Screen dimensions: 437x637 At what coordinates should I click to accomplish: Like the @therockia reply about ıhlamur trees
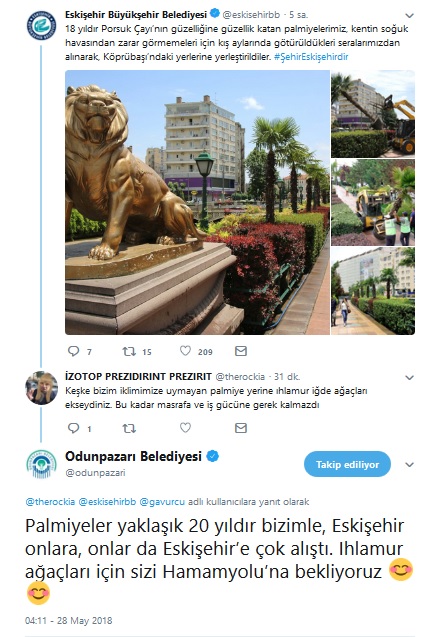coord(185,428)
